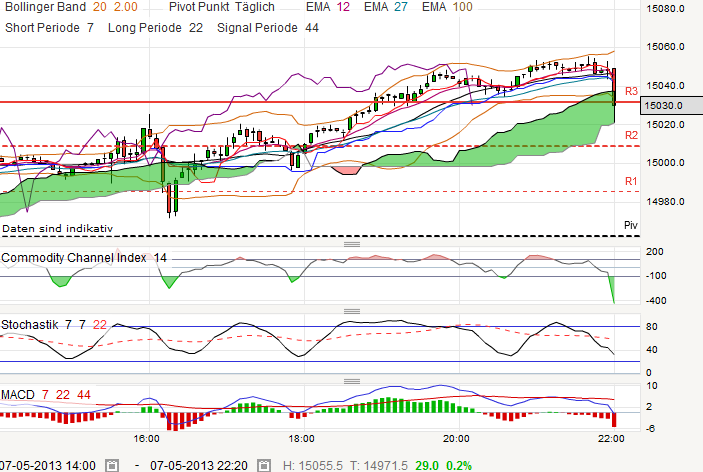Image resolution: width=703 pixels, height=472 pixels.
Task: Click the start date 07-05-2013 14:00
Action: pyautogui.click(x=48, y=466)
